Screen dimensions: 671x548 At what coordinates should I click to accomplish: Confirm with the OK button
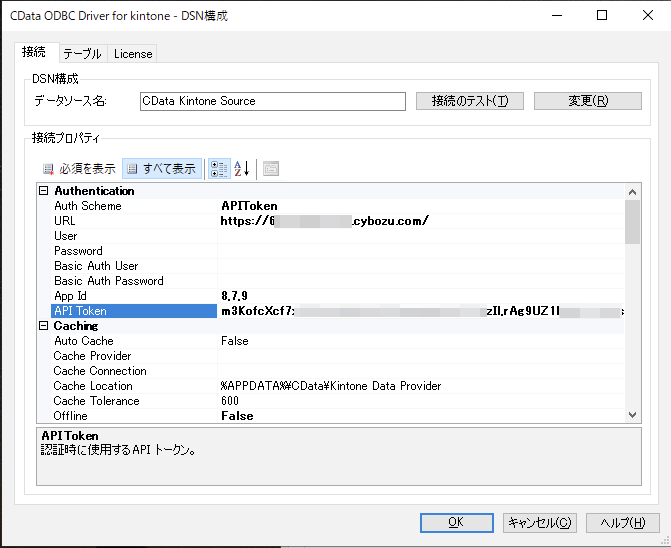click(457, 523)
